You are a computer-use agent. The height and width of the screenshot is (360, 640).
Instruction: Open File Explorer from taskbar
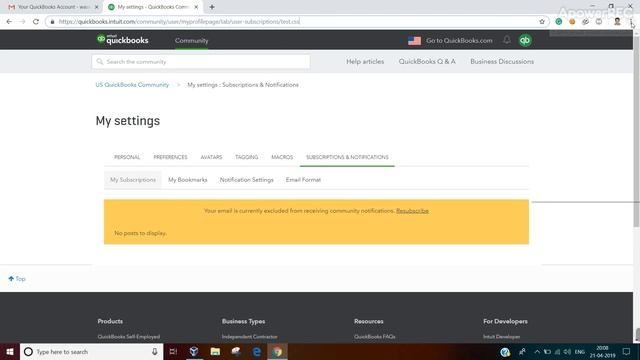(215, 351)
